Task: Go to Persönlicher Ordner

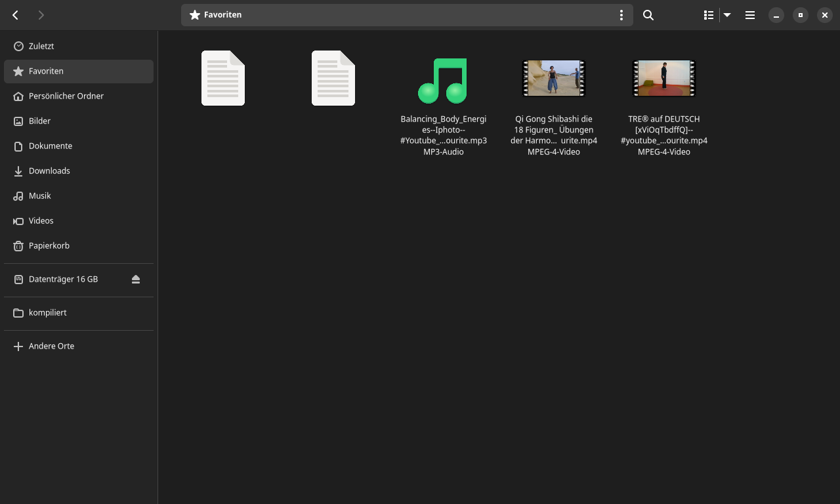Action: click(66, 96)
